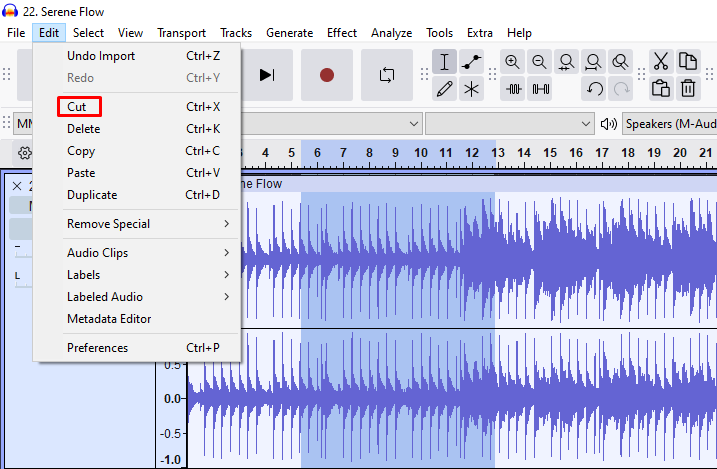Open Metadata Editor from Edit menu
Viewport: 717px width, 469px height.
click(x=137, y=319)
